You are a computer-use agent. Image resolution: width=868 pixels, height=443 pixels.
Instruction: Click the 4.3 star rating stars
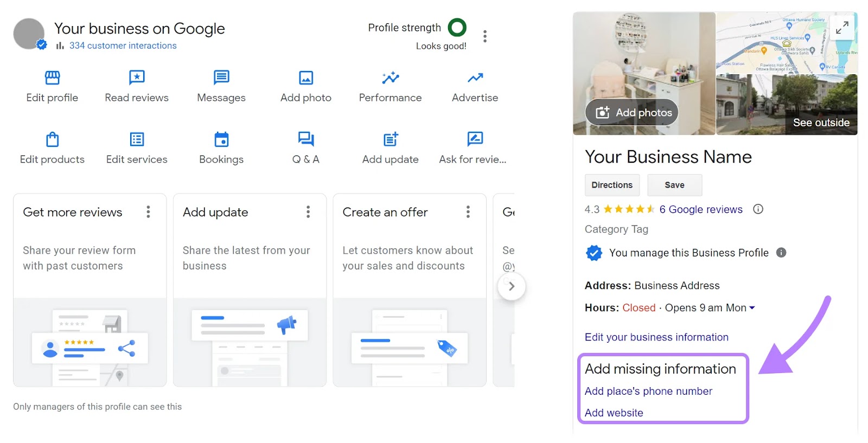[x=629, y=209]
